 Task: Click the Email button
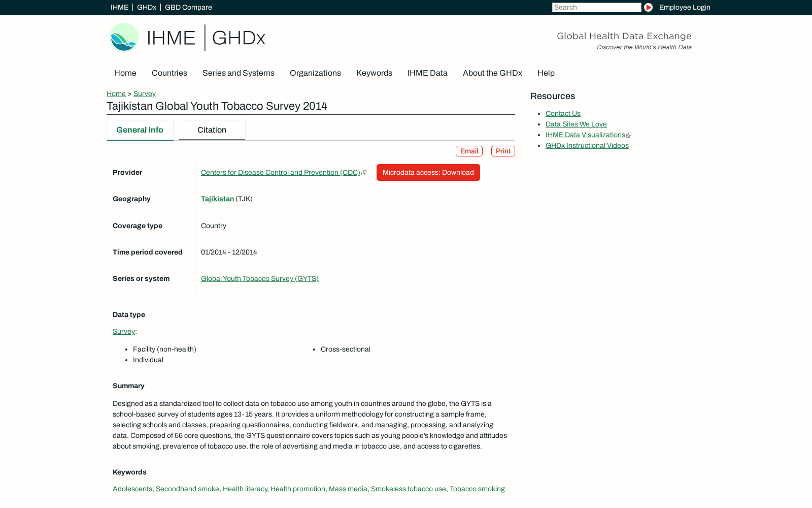click(x=469, y=151)
